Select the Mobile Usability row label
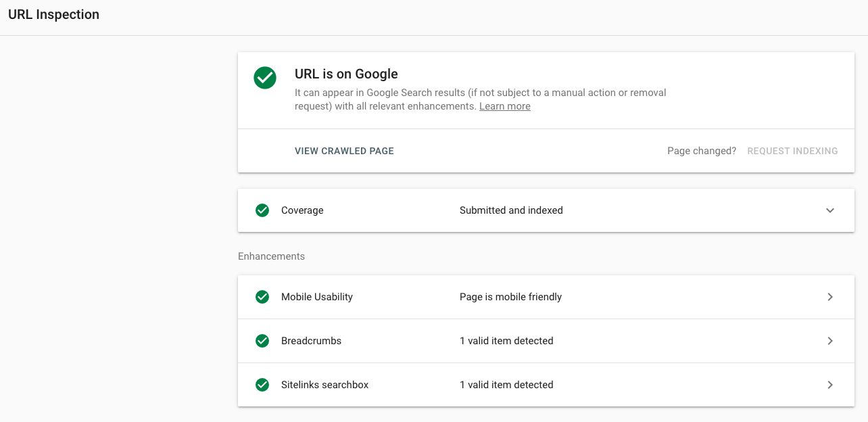The width and height of the screenshot is (868, 422). [x=317, y=297]
